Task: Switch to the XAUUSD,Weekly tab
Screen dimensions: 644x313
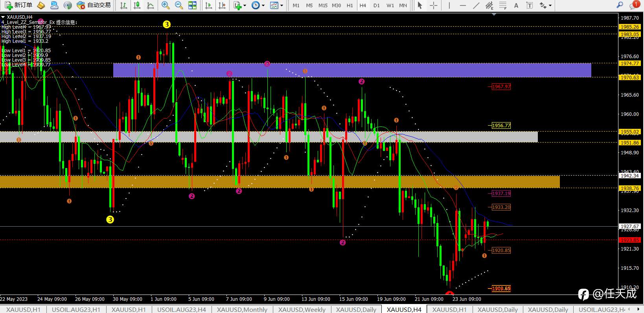Action: pos(302,309)
